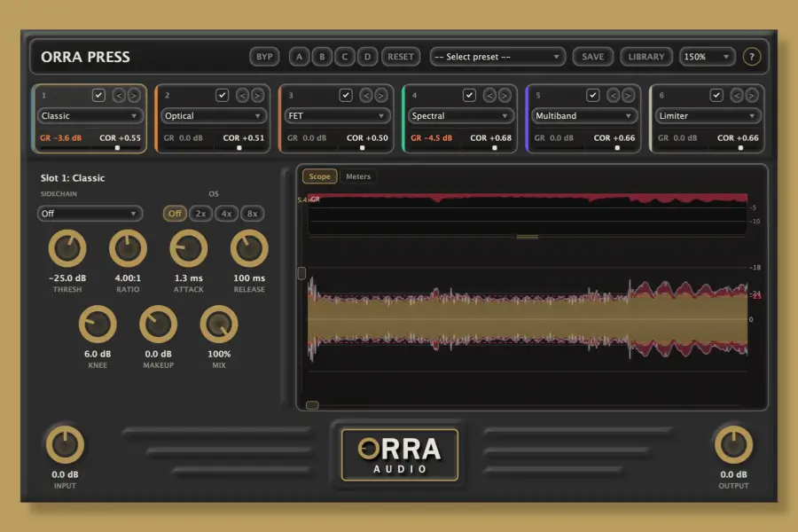Set oversampling to 2x
Image resolution: width=798 pixels, height=532 pixels.
coord(200,214)
